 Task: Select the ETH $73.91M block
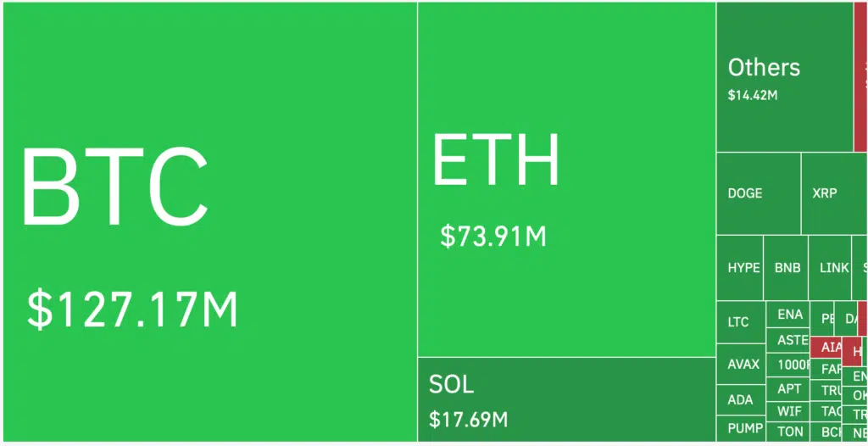[566, 180]
